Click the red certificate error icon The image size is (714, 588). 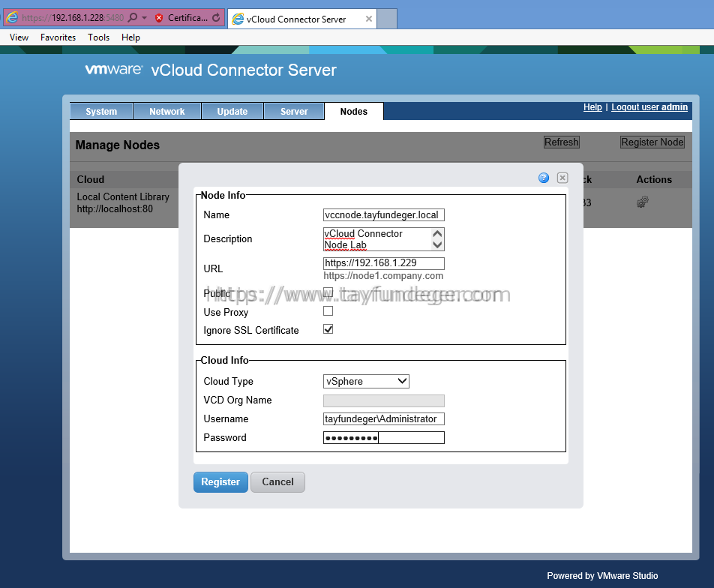159,18
